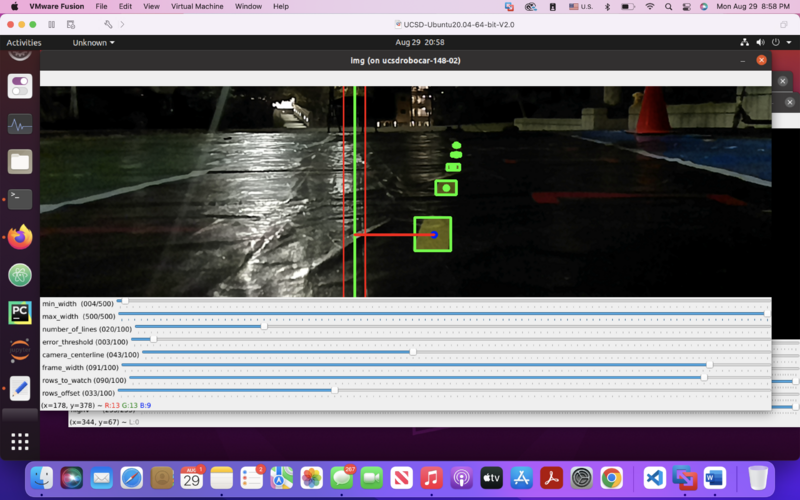Screen dimensions: 800x500
Task: Click the Bluetooth icon in the menu bar
Action: [x=607, y=7]
